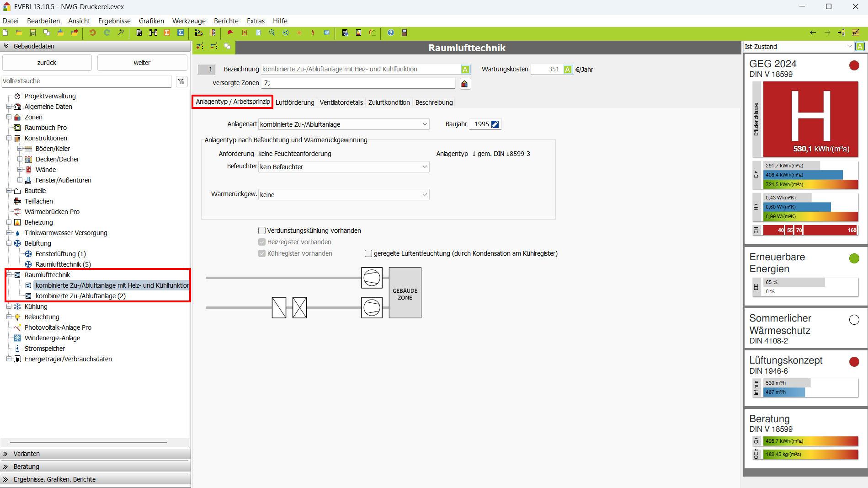868x488 pixels.
Task: Check geregelte Luftentfeuchtung option
Action: (x=368, y=253)
